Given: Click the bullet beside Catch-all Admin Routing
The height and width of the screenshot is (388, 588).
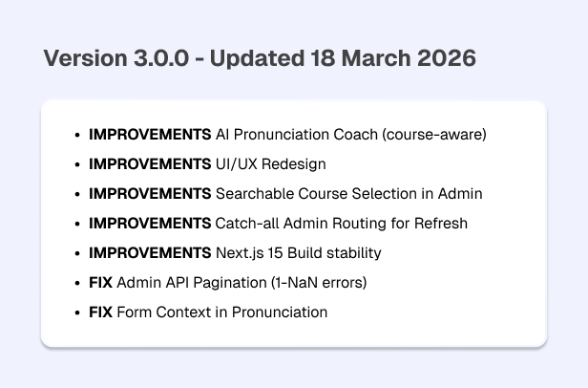Looking at the screenshot, I should [76, 225].
